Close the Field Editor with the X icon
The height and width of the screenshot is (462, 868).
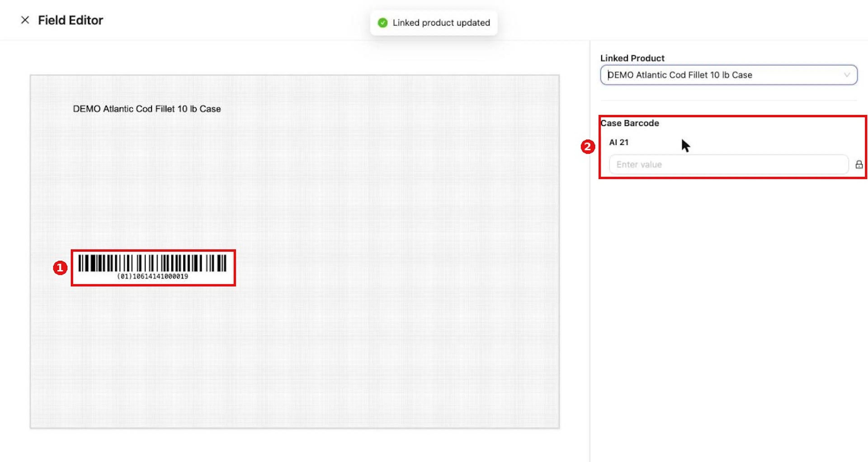[x=25, y=20]
